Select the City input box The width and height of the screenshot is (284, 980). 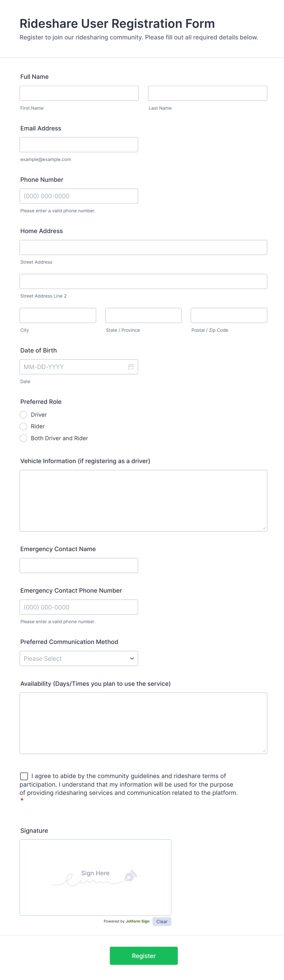[58, 315]
